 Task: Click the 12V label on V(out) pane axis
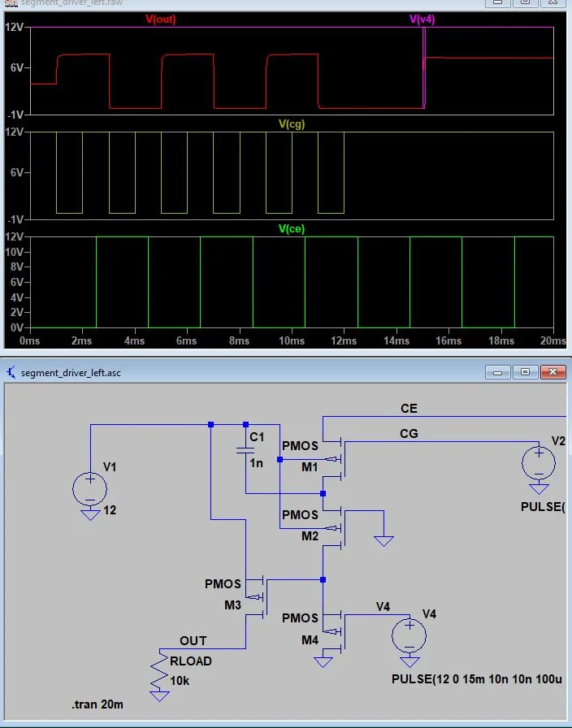tap(14, 28)
